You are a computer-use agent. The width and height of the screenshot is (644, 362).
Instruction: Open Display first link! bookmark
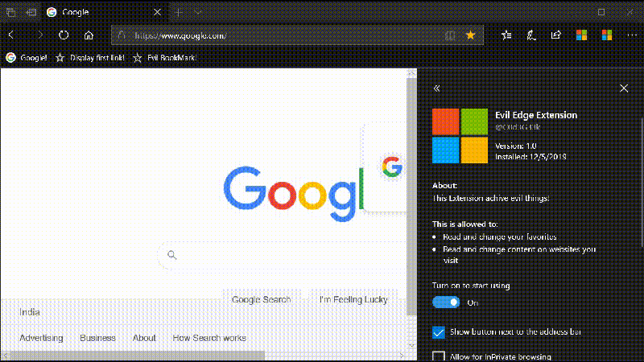pos(90,58)
